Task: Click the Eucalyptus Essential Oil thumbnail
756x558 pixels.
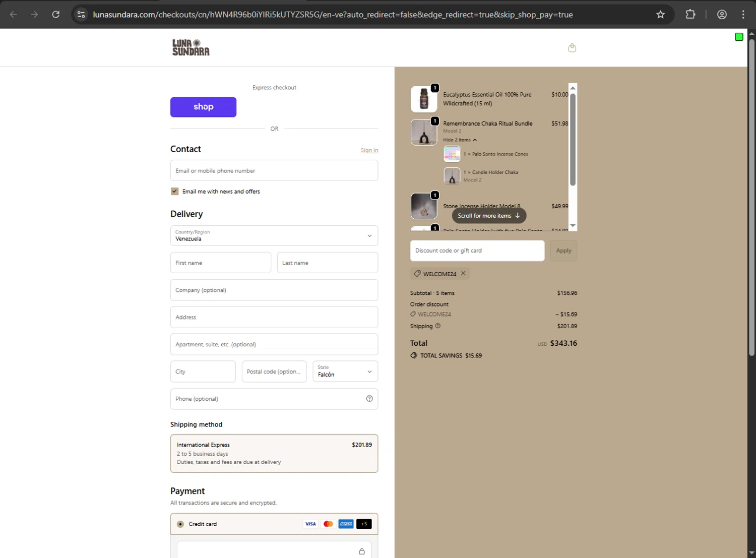Action: pos(424,99)
